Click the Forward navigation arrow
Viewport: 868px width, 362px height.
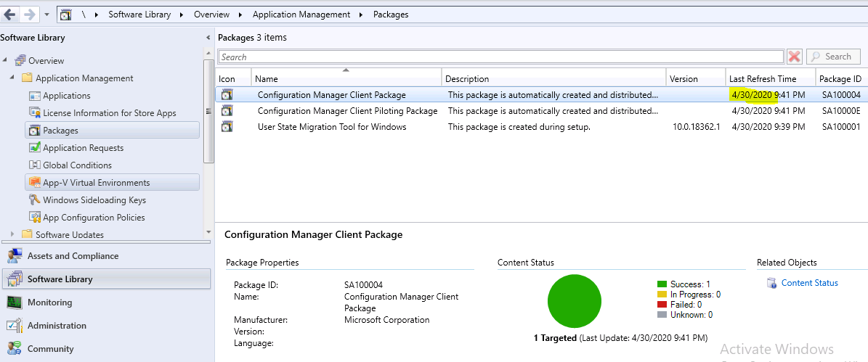point(29,15)
